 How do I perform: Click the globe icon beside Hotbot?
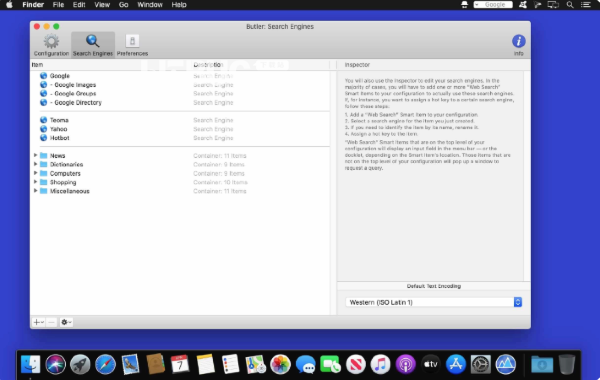[44, 138]
